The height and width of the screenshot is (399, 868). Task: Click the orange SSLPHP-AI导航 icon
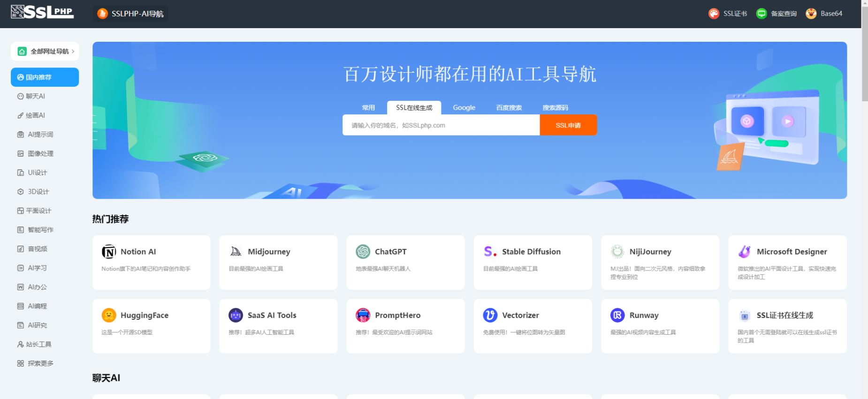click(x=102, y=14)
